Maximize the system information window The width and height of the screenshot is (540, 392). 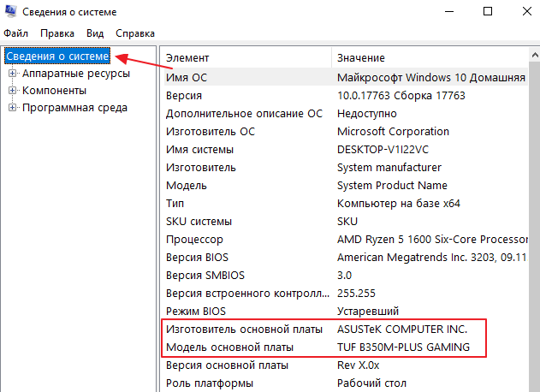(x=487, y=12)
